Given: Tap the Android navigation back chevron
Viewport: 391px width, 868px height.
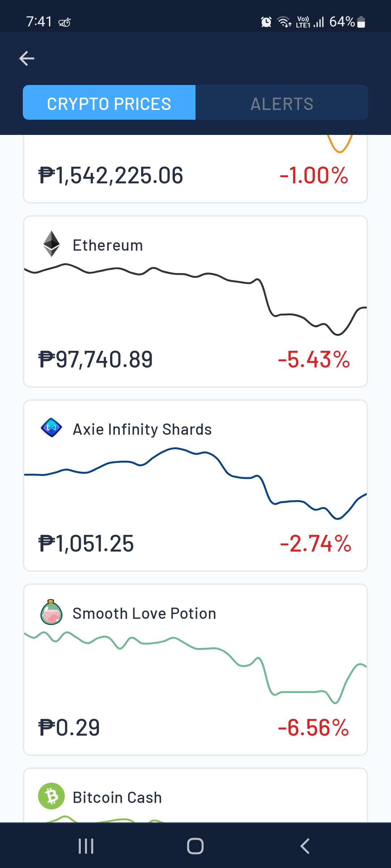Looking at the screenshot, I should click(x=305, y=846).
